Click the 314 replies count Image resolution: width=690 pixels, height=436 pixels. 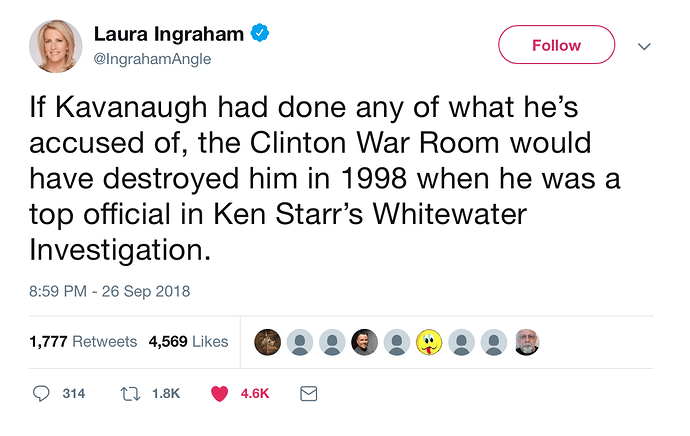click(73, 394)
